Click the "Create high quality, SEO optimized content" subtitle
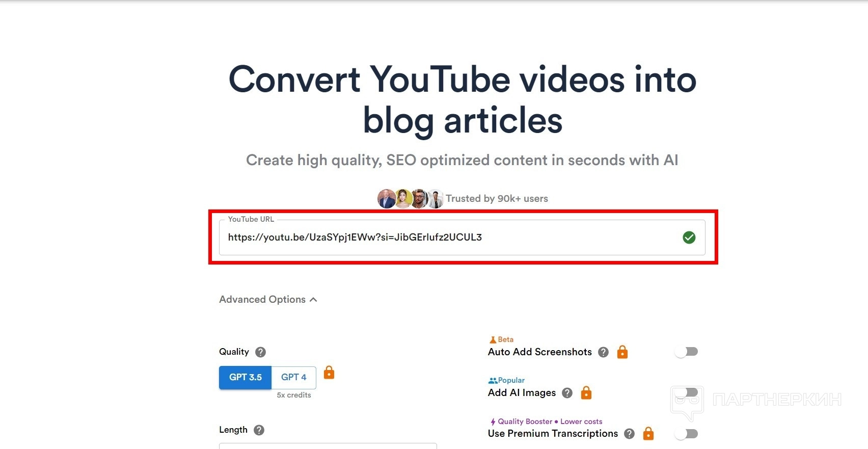Viewport: 868px width, 449px height. click(462, 160)
